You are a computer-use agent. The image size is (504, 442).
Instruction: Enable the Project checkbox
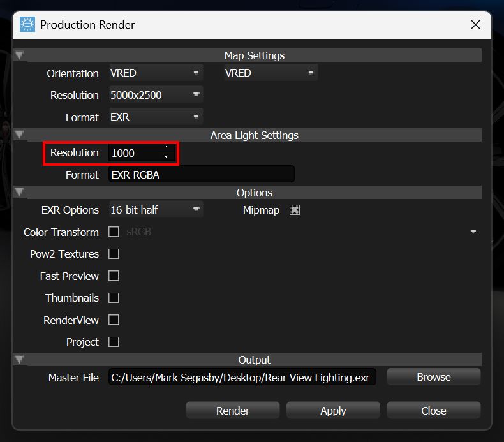(x=114, y=342)
